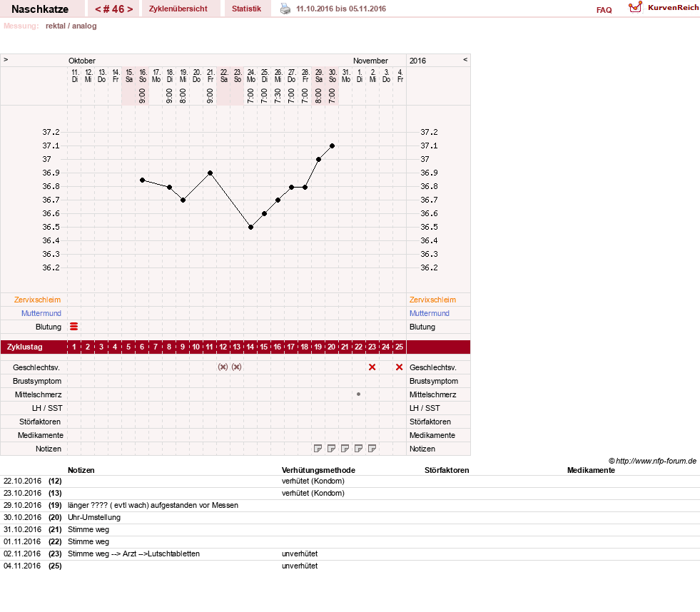
Task: Click the Zyklustag row label
Action: point(24,347)
